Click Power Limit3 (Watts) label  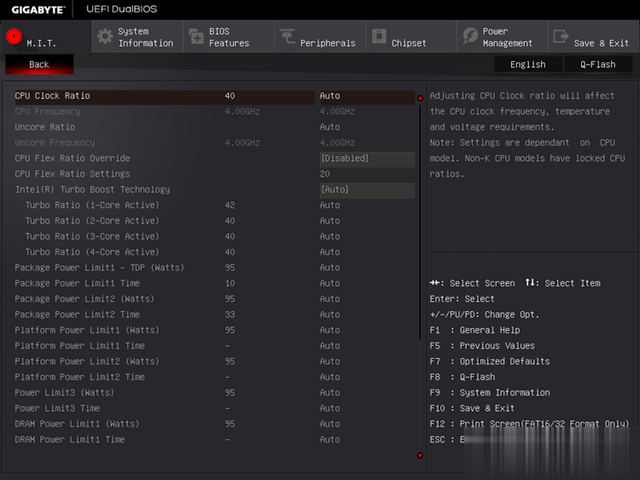tap(64, 393)
